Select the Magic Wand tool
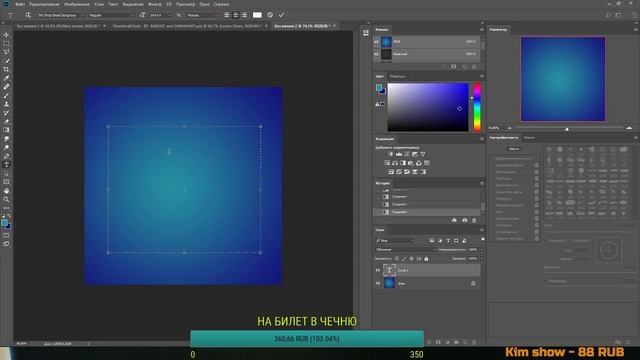Viewport: 640px width, 360px height. tap(6, 61)
